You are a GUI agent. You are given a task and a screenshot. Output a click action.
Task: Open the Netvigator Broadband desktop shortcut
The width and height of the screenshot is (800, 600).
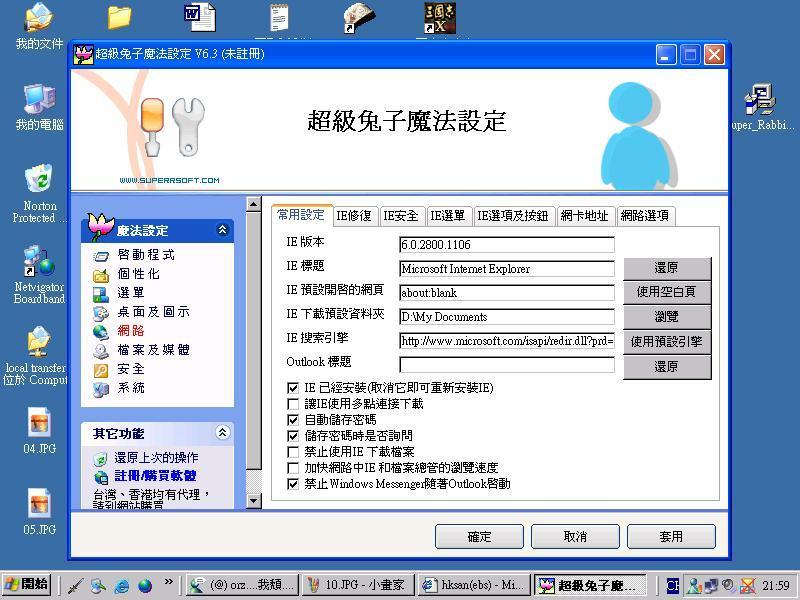39,261
